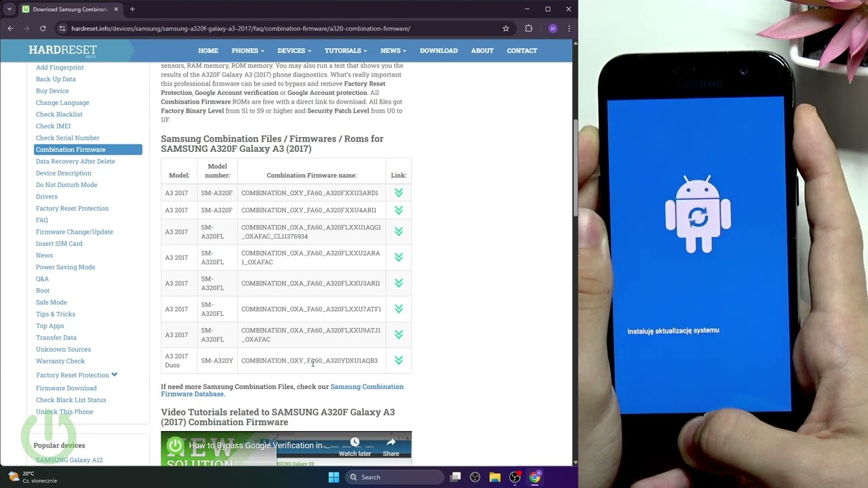Open Check Blacklist in the sidebar
This screenshot has height=488, width=868.
click(x=59, y=115)
